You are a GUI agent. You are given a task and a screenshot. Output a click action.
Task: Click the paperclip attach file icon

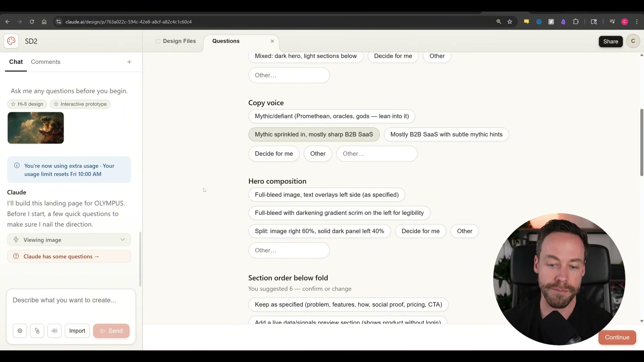coord(37,331)
